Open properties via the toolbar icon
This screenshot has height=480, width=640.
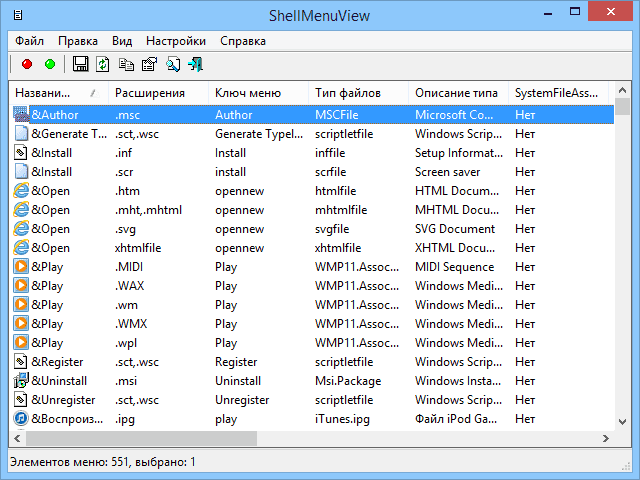coord(149,64)
